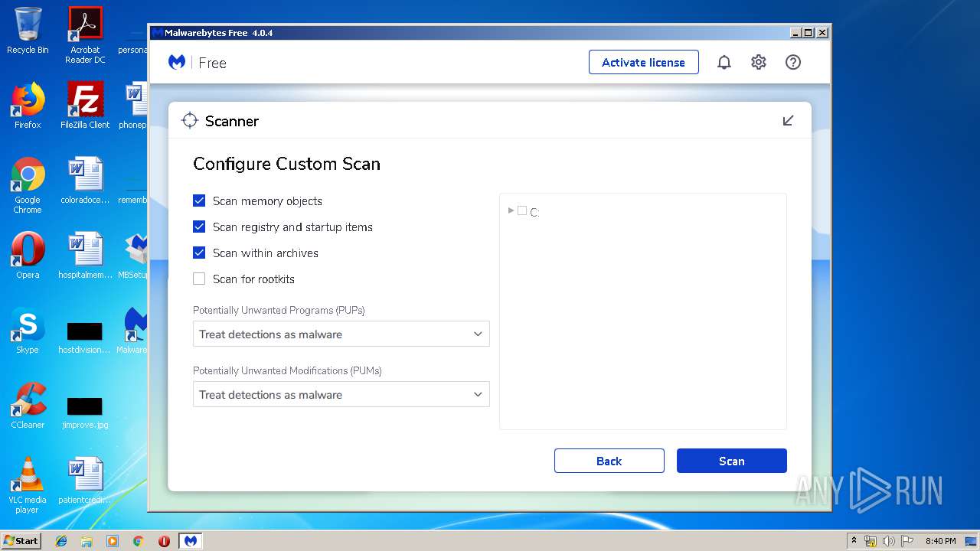Open Malwarebytes settings gear
The width and height of the screenshot is (980, 551).
coord(758,63)
